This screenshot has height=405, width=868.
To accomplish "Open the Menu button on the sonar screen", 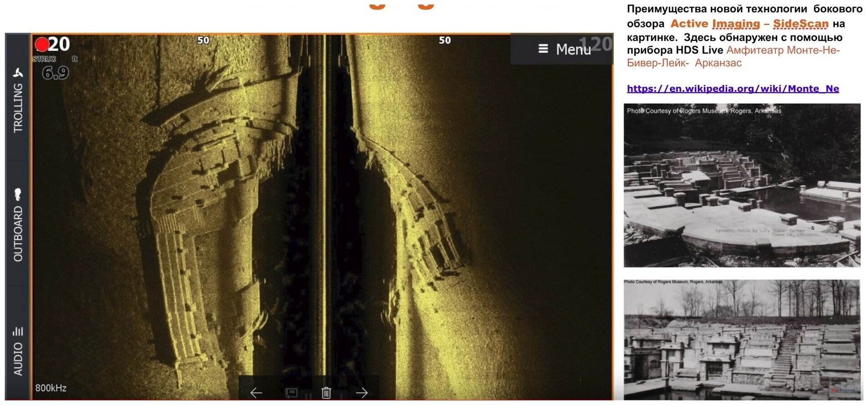I will coord(562,49).
